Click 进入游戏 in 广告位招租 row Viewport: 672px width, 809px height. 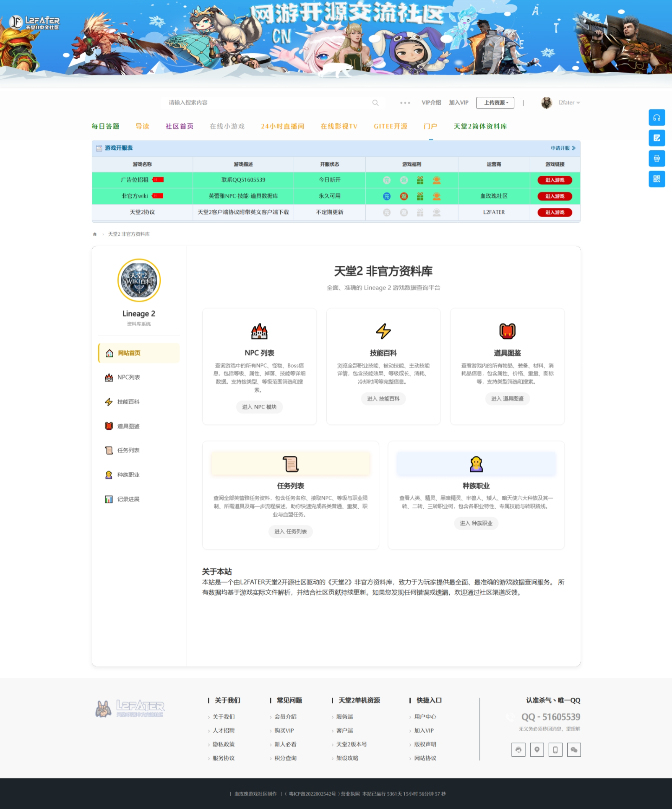555,180
